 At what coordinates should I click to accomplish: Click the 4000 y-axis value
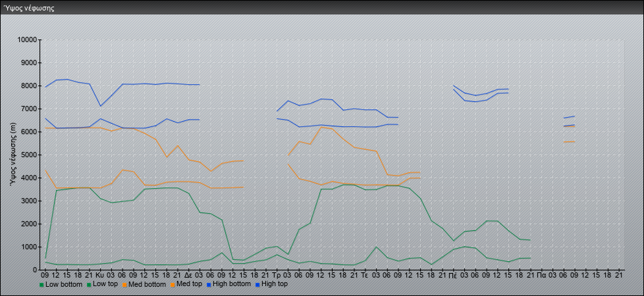(x=29, y=178)
